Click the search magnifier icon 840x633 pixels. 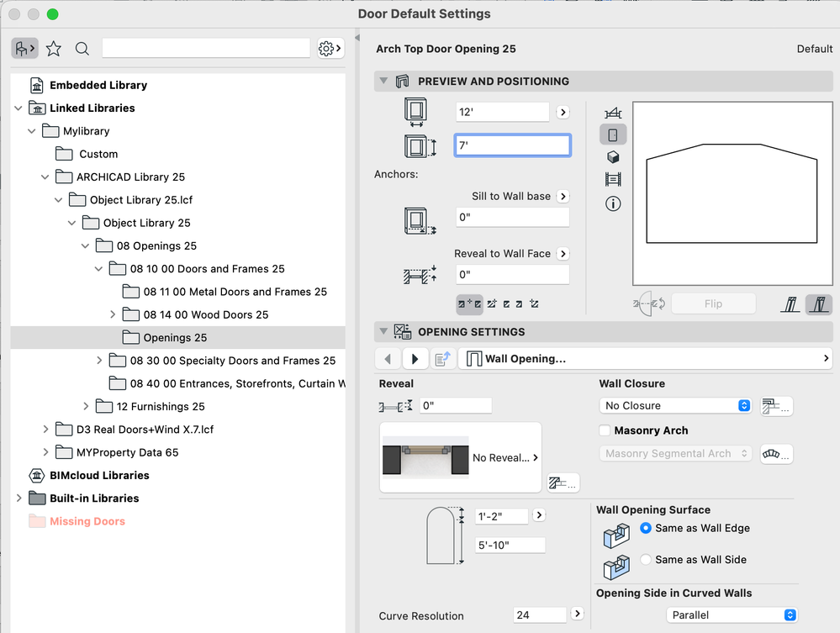pos(82,49)
